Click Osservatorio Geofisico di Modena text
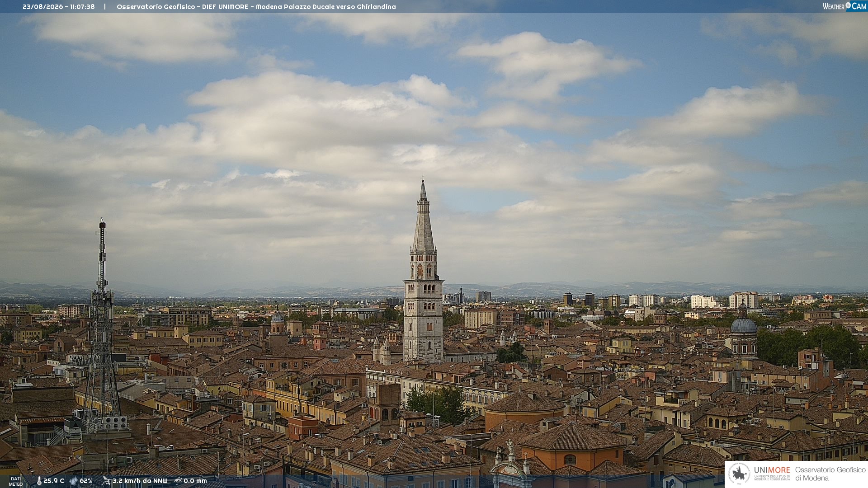868x488 pixels. [x=830, y=474]
